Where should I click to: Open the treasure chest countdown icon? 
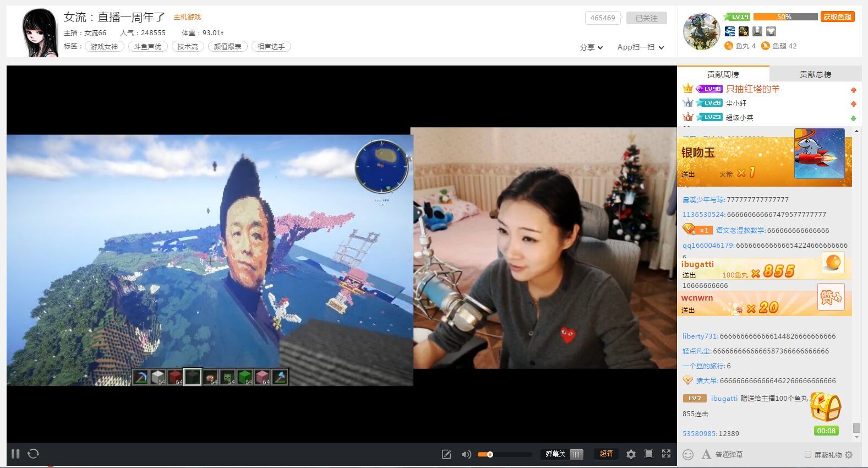[x=826, y=407]
